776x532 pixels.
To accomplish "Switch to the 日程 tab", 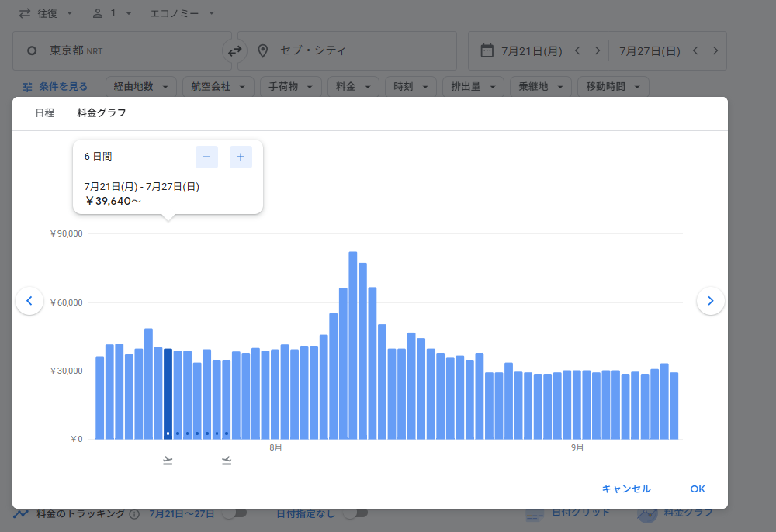I will point(44,113).
